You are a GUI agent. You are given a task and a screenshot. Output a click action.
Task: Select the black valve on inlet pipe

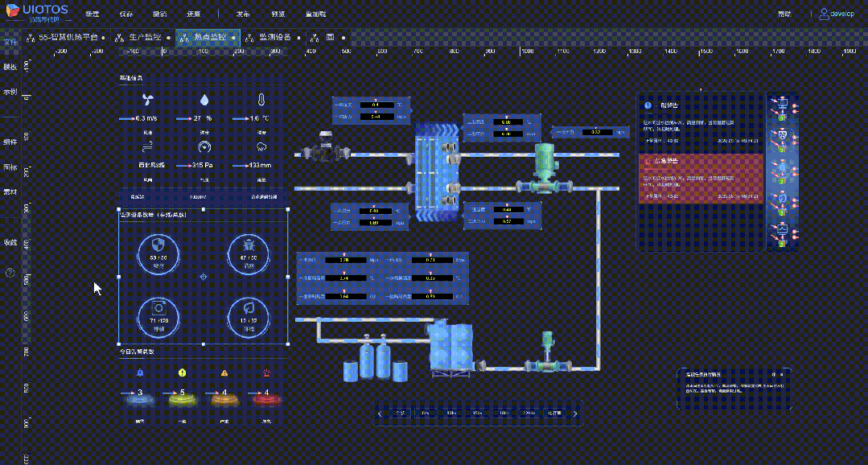(x=326, y=146)
